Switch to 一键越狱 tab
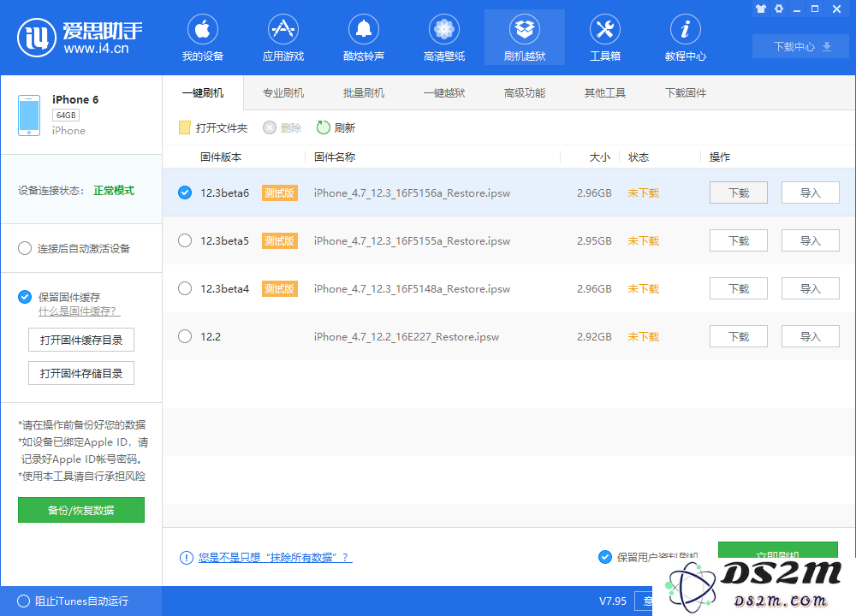The image size is (856, 616). (x=444, y=92)
